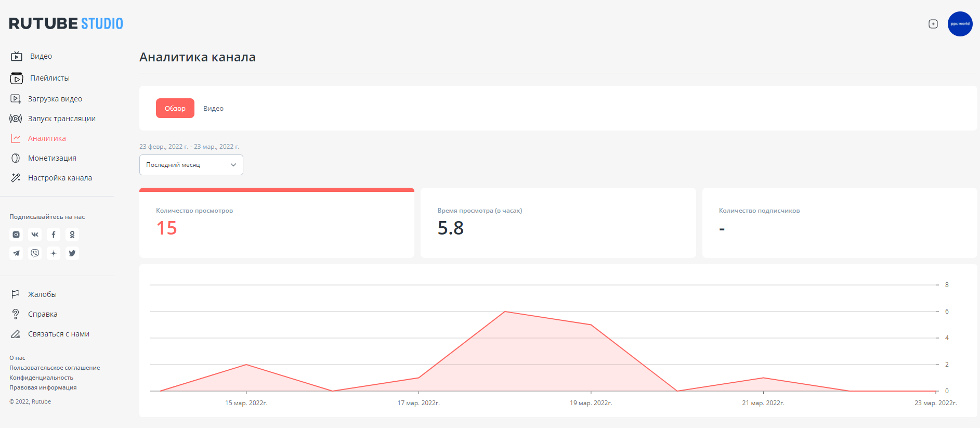Open the ppc world profile avatar
980x428 pixels.
pyautogui.click(x=960, y=24)
